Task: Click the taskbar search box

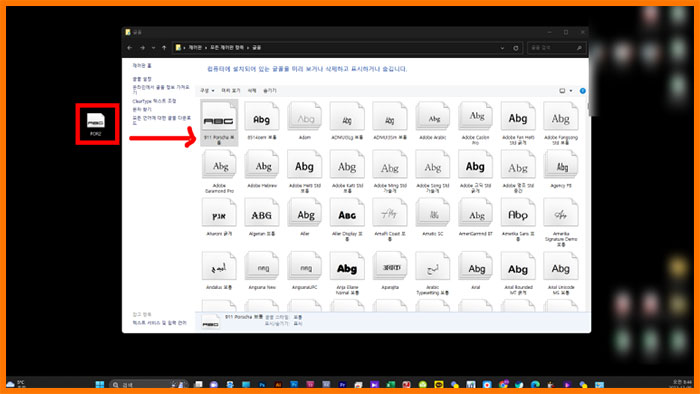Action: point(148,384)
